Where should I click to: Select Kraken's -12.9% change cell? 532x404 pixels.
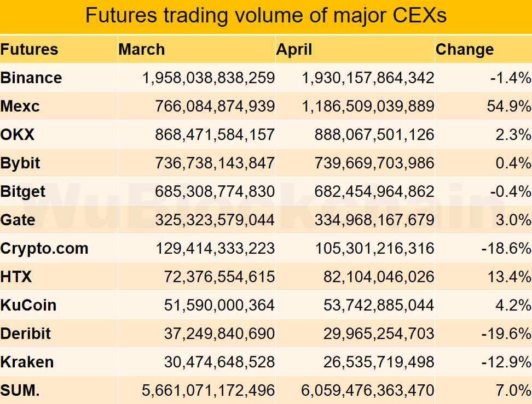point(506,362)
